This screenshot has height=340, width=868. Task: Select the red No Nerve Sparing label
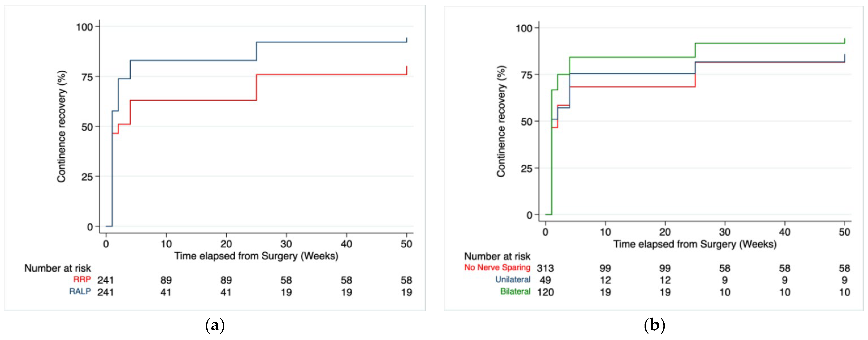[497, 268]
